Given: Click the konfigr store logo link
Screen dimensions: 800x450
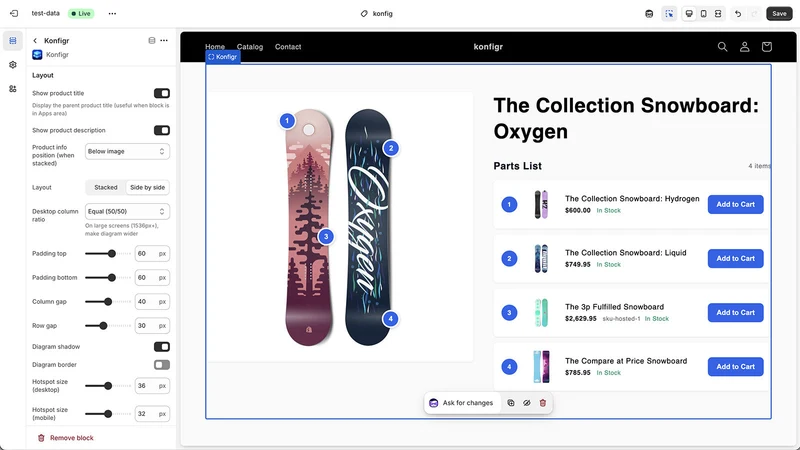Looking at the screenshot, I should click(x=488, y=47).
